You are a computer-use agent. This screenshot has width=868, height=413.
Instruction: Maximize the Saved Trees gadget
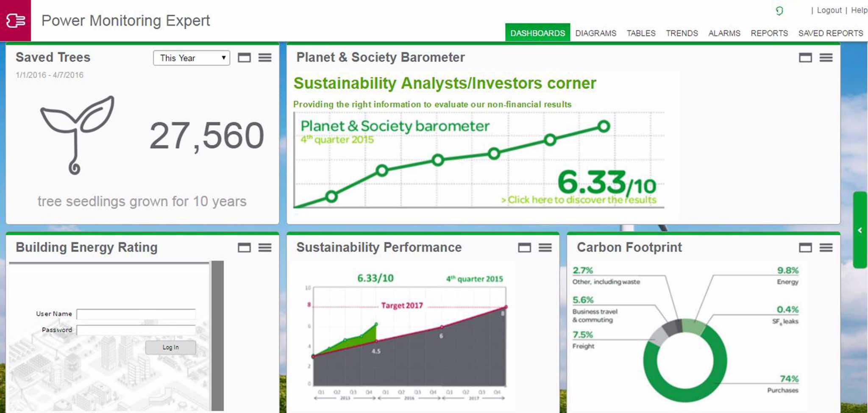tap(244, 58)
